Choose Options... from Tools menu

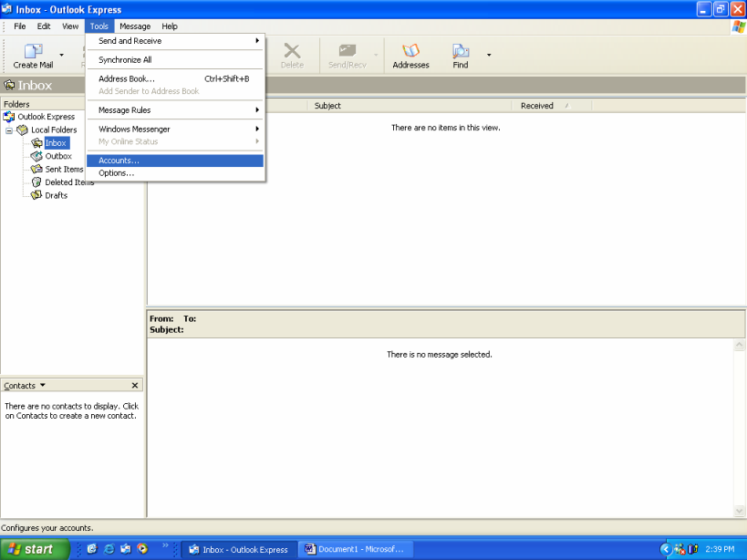point(175,173)
